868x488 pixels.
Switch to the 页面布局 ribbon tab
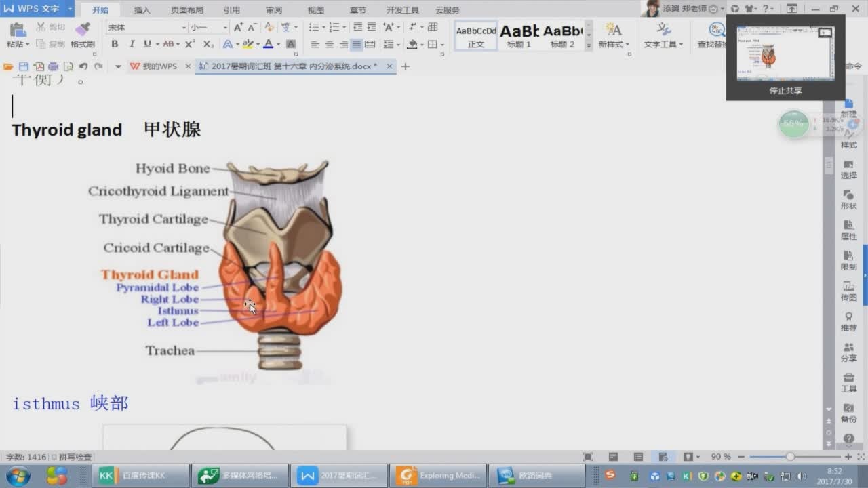click(x=187, y=10)
